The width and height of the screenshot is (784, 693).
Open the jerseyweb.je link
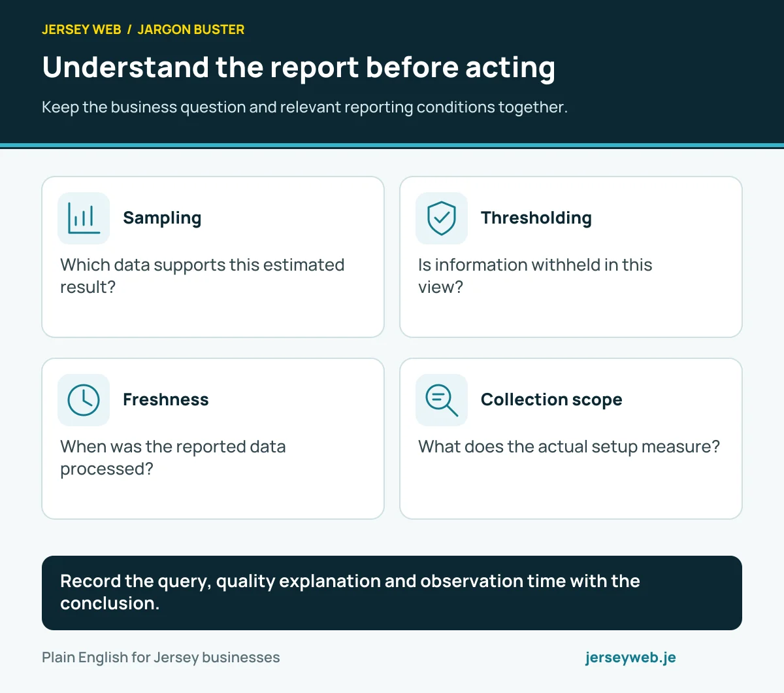[630, 658]
